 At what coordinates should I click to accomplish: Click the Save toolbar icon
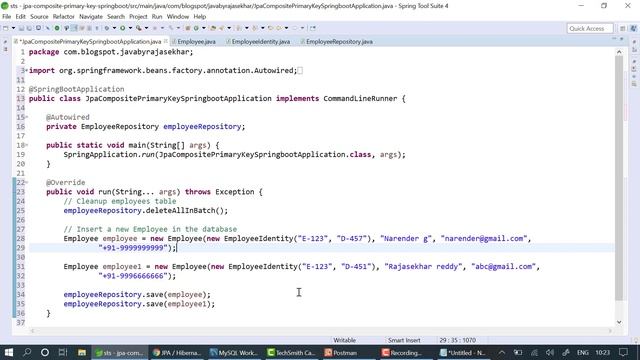click(21, 28)
